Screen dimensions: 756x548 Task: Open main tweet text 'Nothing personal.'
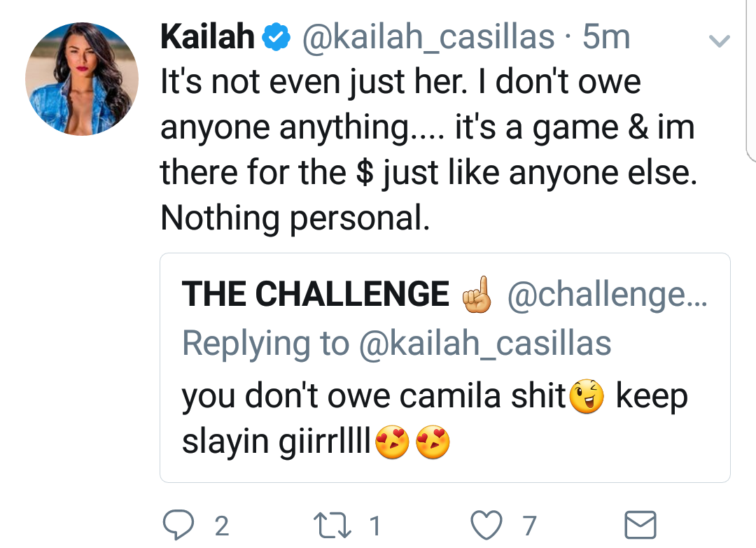click(x=295, y=218)
